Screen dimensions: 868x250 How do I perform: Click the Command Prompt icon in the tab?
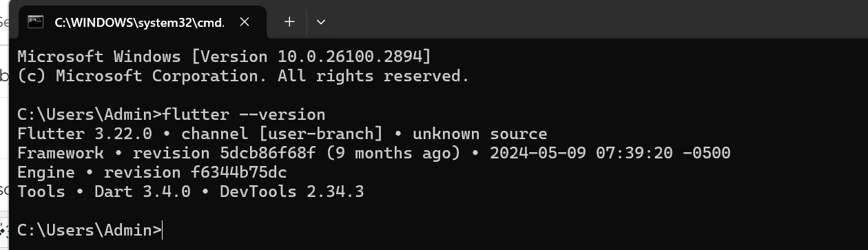(35, 22)
